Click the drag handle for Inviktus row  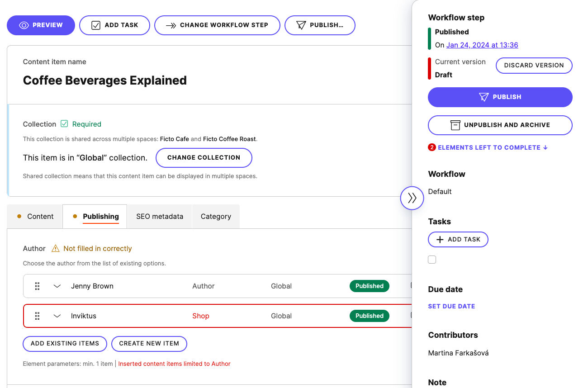[38, 316]
